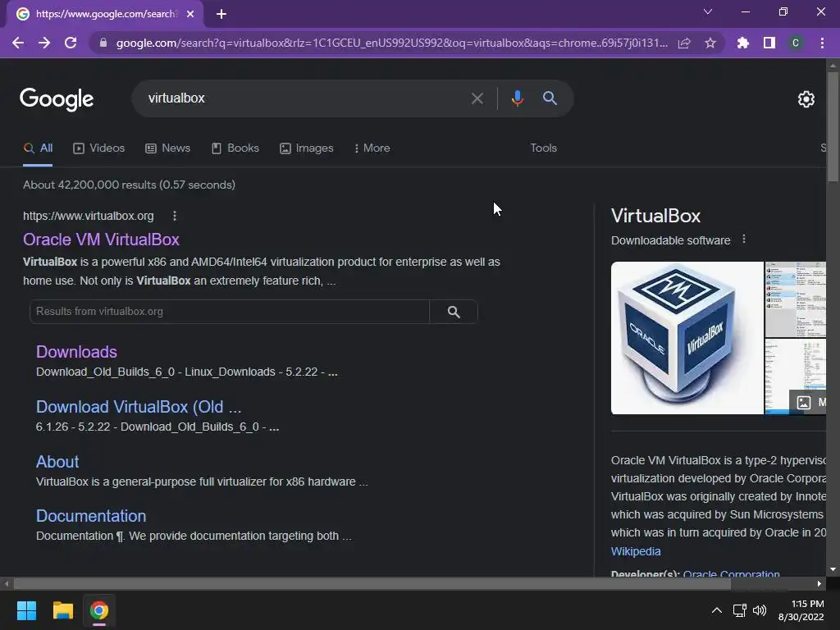Switch to Images results tab
The width and height of the screenshot is (840, 630).
[x=307, y=148]
